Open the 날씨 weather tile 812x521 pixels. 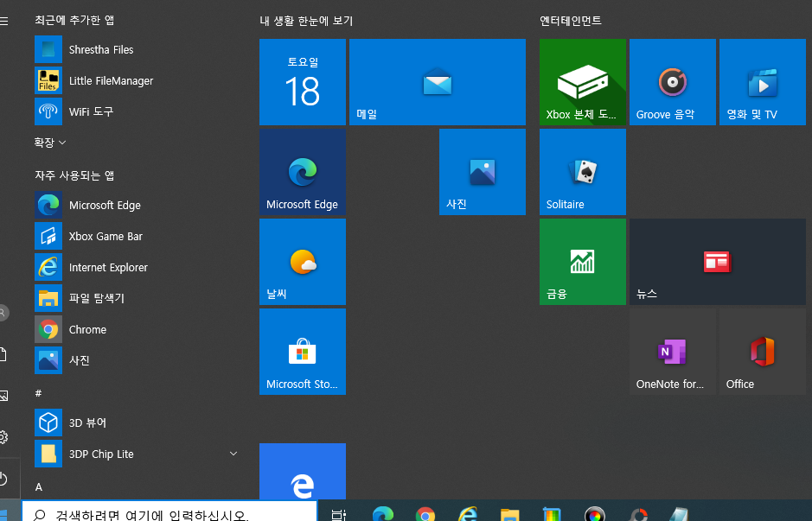[x=303, y=262]
